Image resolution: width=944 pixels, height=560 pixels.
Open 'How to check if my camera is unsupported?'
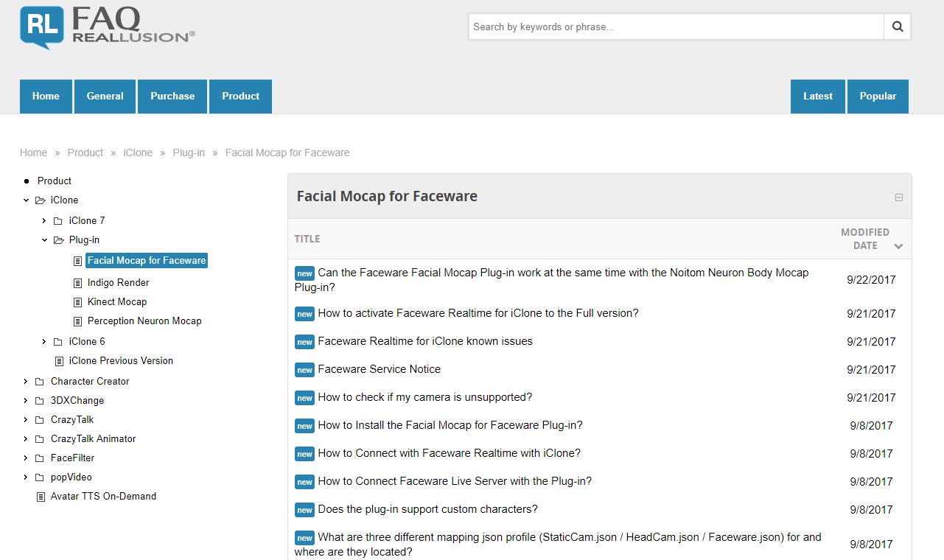coord(425,397)
